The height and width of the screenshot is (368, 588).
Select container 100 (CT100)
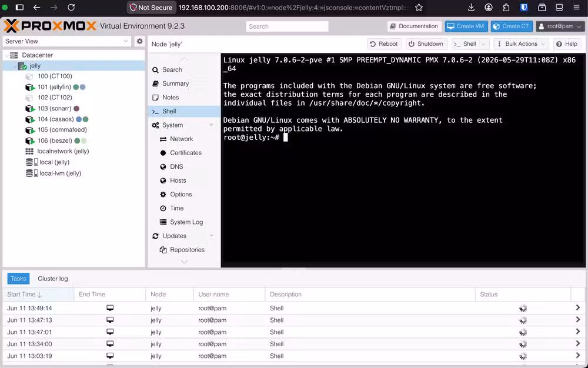pos(55,76)
